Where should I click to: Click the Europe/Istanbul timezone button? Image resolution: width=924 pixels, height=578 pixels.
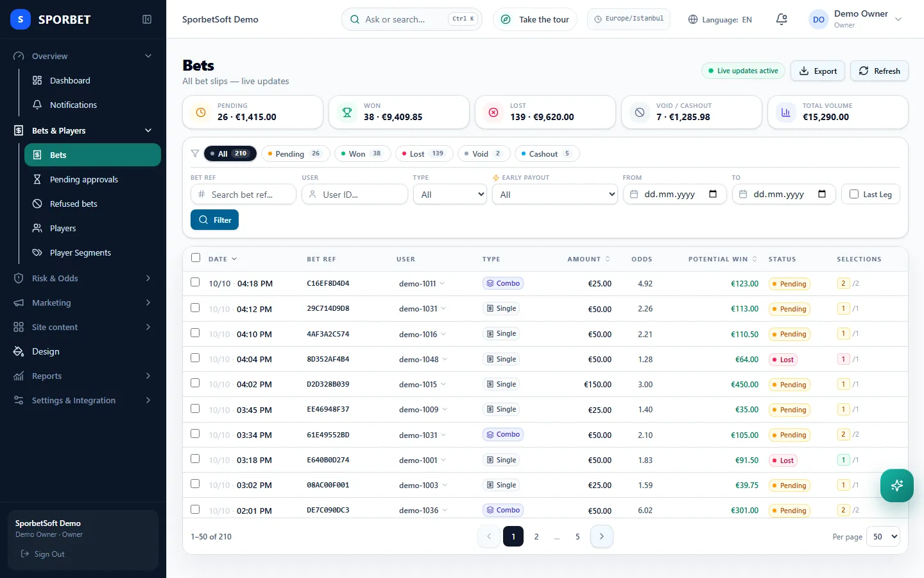(x=629, y=19)
